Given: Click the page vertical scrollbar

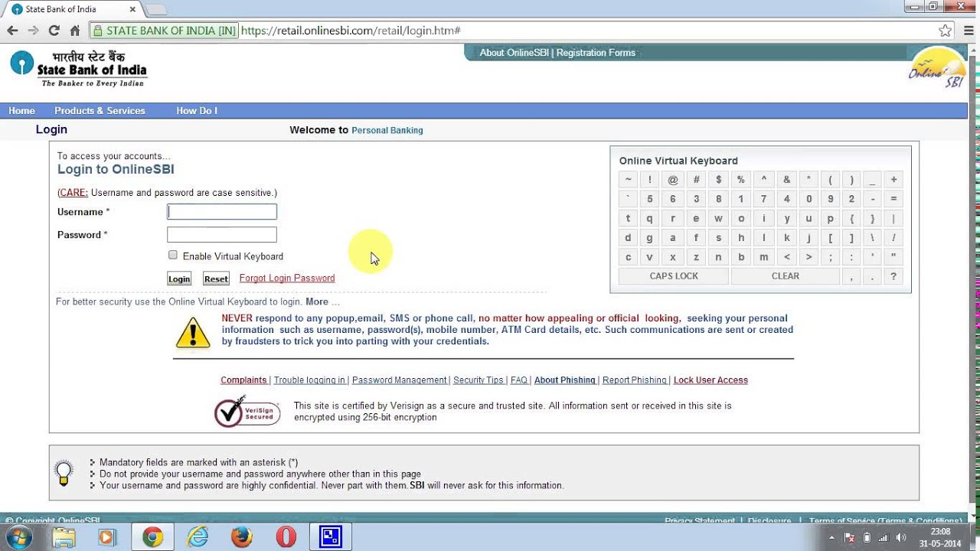Looking at the screenshot, I should click(x=974, y=283).
